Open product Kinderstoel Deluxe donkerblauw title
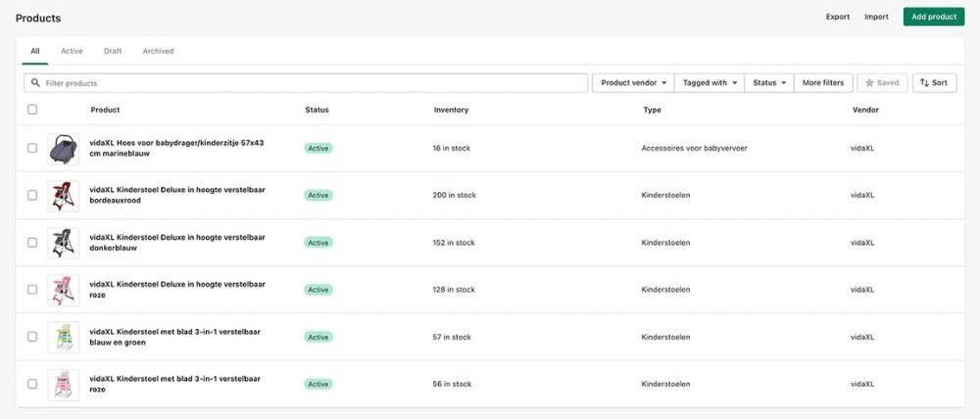This screenshot has width=980, height=419. (x=177, y=242)
